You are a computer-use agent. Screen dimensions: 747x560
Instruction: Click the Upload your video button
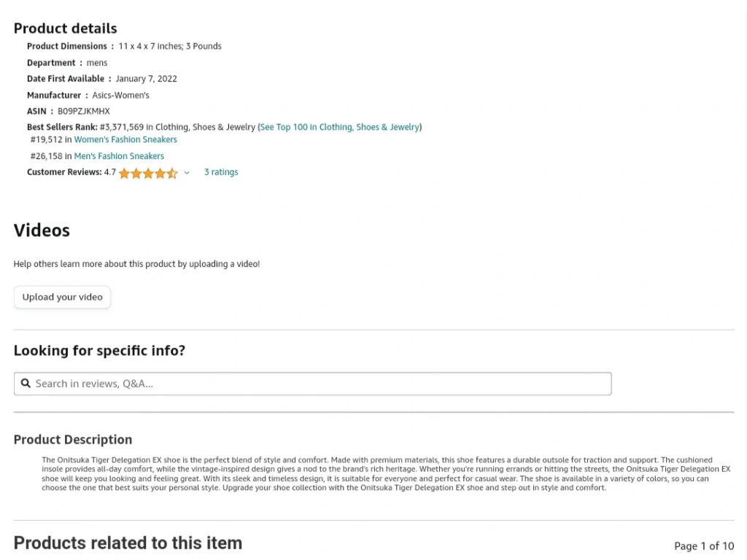pyautogui.click(x=63, y=297)
